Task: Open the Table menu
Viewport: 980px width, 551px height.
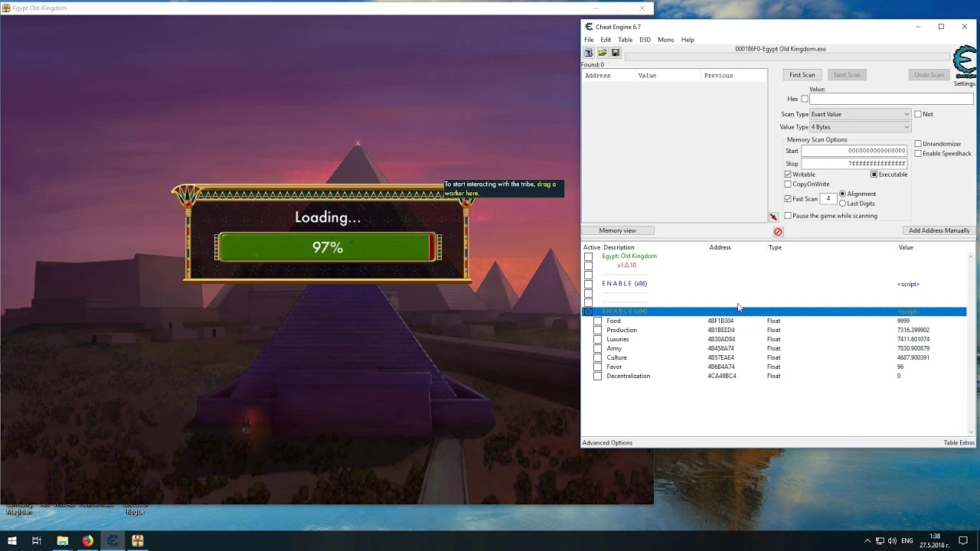Action: tap(626, 39)
